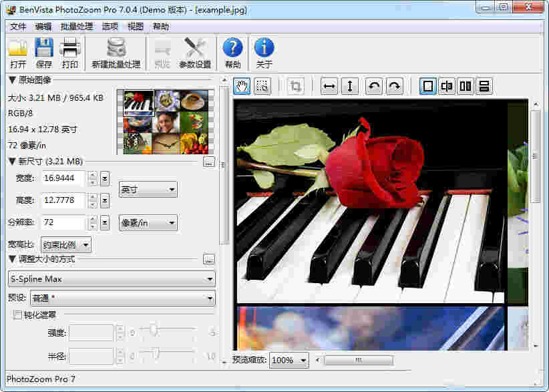The image size is (549, 392).
Task: Select the Hand pan tool above the preview
Action: 242,86
